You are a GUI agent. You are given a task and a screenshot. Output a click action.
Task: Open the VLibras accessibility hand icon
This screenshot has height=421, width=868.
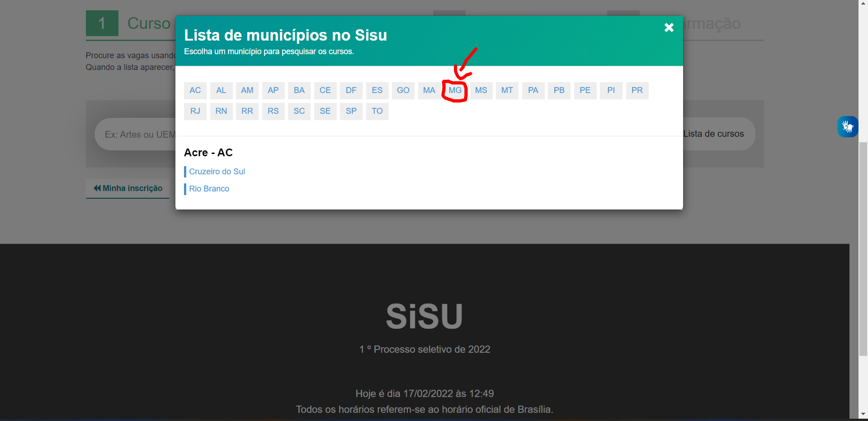(x=847, y=127)
